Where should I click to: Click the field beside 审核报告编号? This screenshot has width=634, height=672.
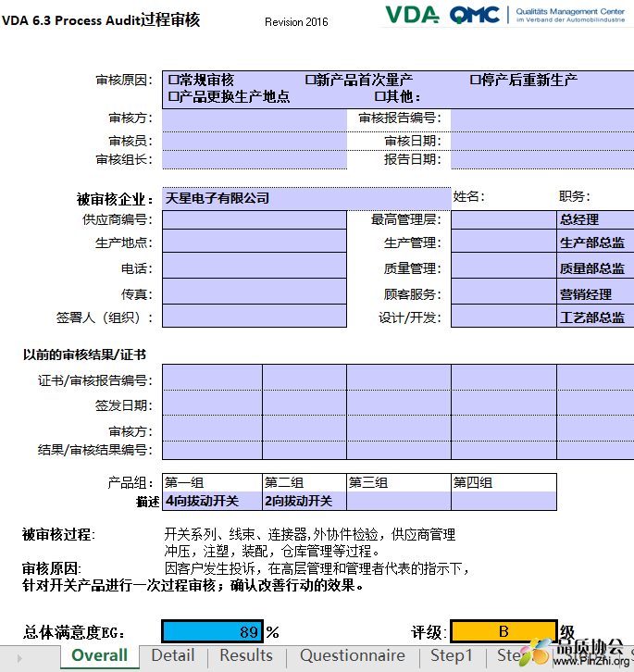pos(542,120)
